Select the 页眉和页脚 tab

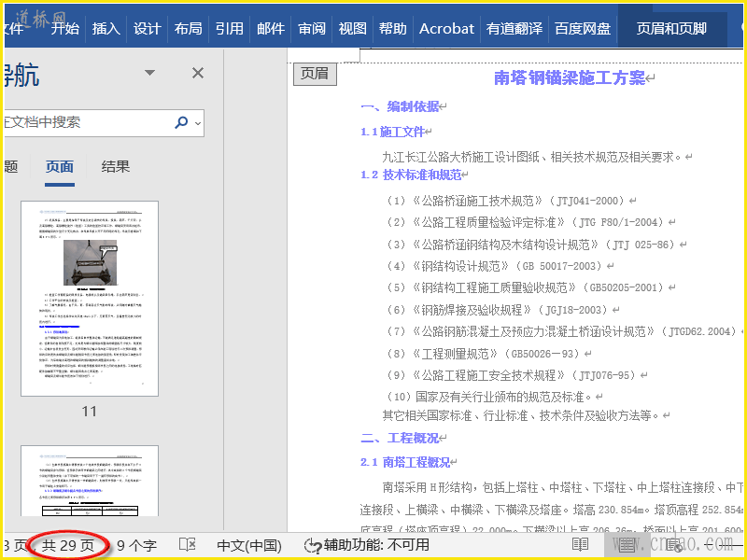[671, 29]
